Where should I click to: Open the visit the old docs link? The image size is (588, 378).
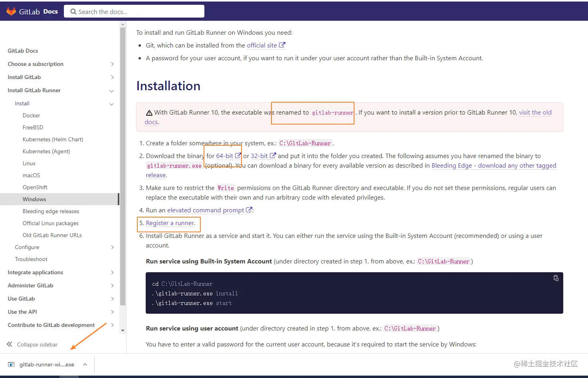click(x=535, y=112)
